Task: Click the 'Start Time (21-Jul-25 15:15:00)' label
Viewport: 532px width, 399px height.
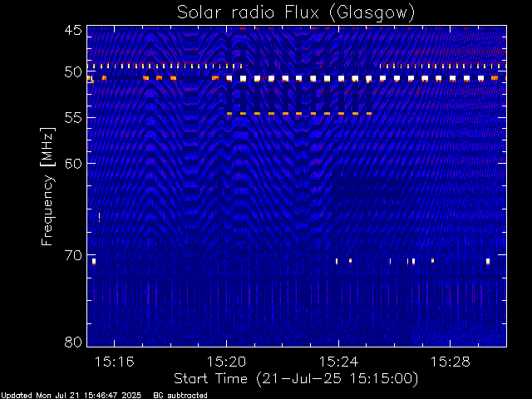Action: 296,379
